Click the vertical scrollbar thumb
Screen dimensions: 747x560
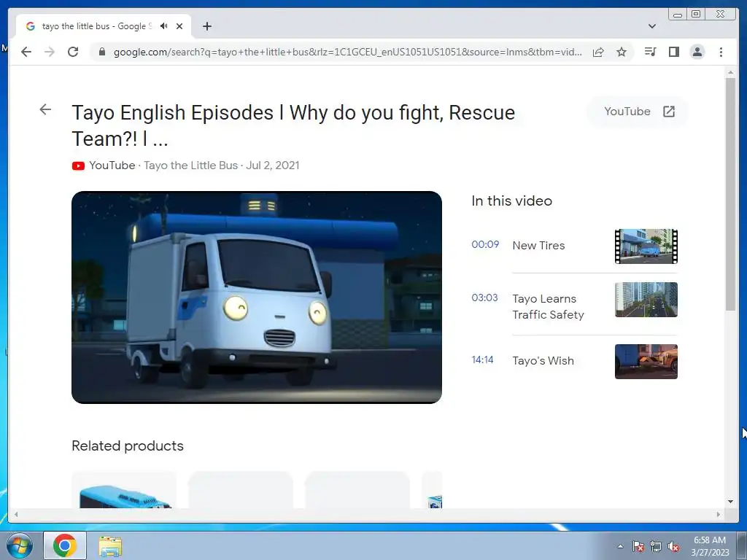(730, 194)
